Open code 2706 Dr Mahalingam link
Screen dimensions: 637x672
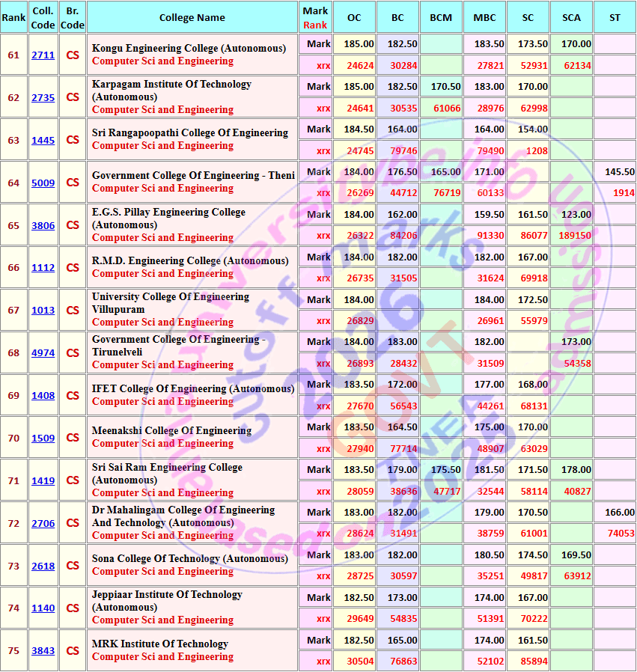pyautogui.click(x=43, y=523)
